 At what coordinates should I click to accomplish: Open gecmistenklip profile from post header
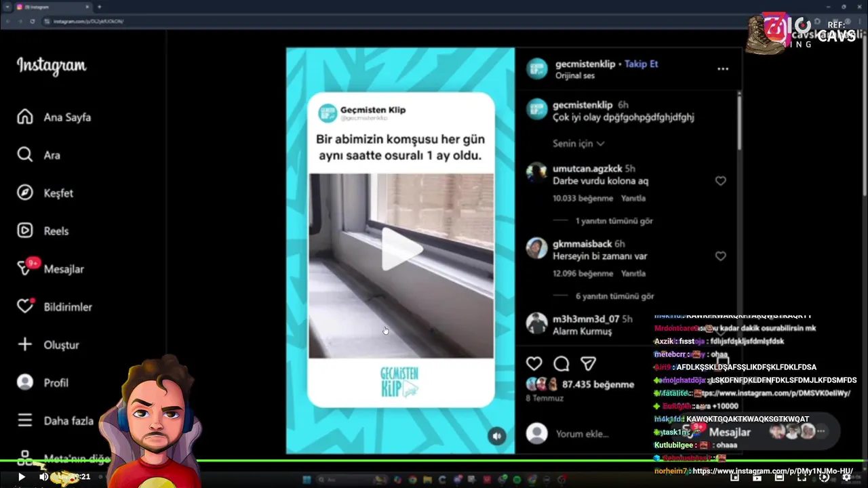tap(585, 64)
